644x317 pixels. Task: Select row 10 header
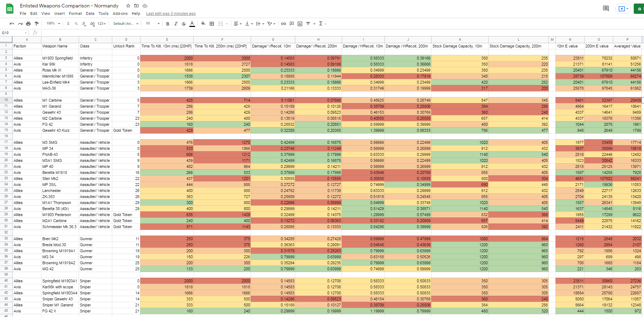point(6,100)
